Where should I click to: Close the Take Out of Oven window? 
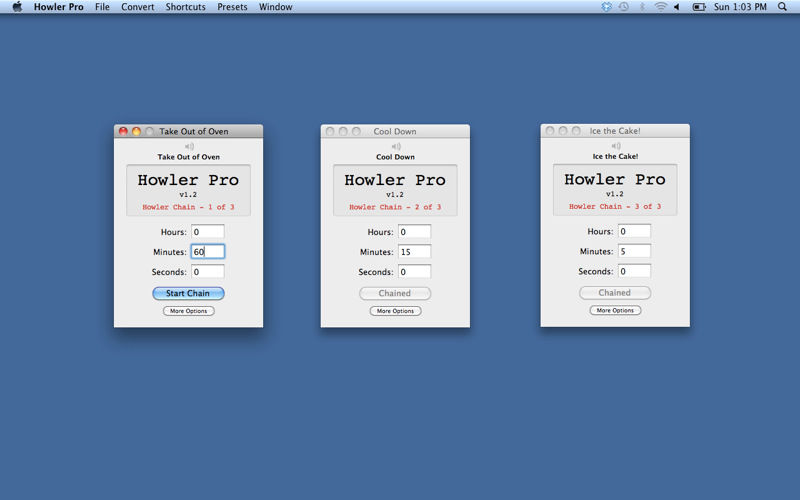coord(123,131)
